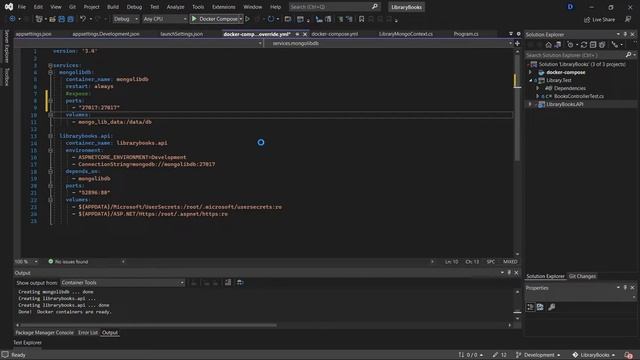Image resolution: width=640 pixels, height=360 pixels.
Task: Click the Save file toolbar icon
Action: (x=62, y=19)
